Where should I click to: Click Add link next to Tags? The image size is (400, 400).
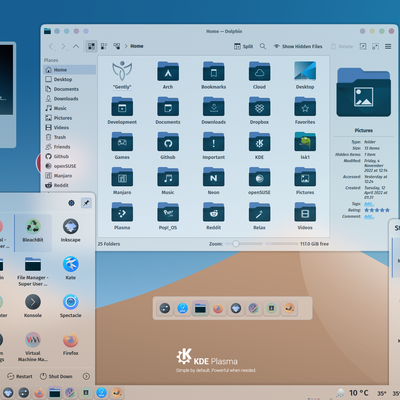[x=369, y=204]
